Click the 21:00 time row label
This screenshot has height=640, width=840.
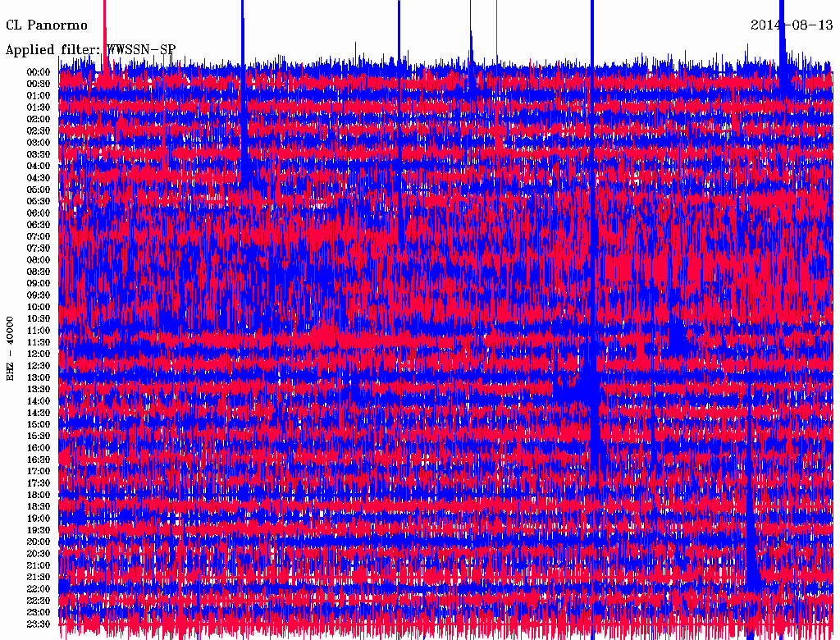coord(39,566)
